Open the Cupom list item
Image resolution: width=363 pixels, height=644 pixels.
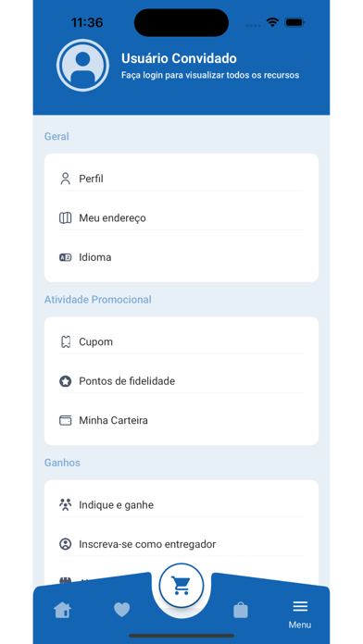point(181,341)
